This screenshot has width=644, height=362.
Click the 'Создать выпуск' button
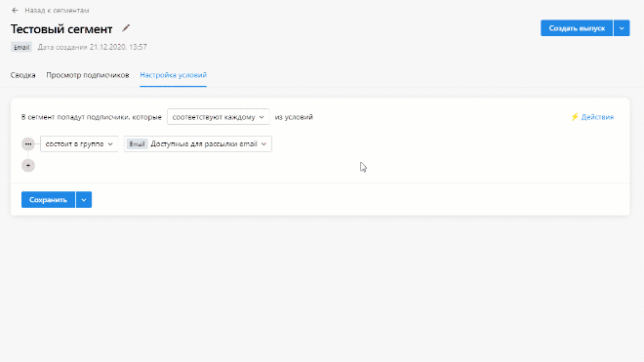point(577,28)
